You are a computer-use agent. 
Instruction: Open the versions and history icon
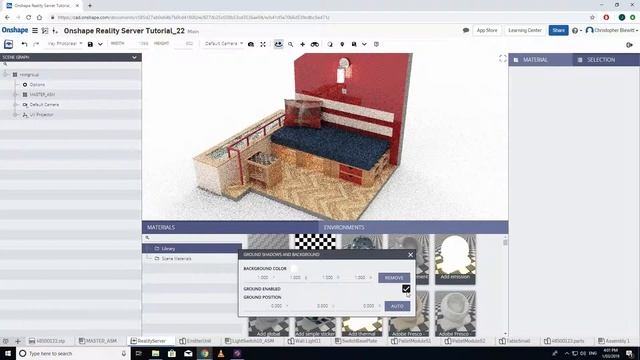pyautogui.click(x=45, y=31)
